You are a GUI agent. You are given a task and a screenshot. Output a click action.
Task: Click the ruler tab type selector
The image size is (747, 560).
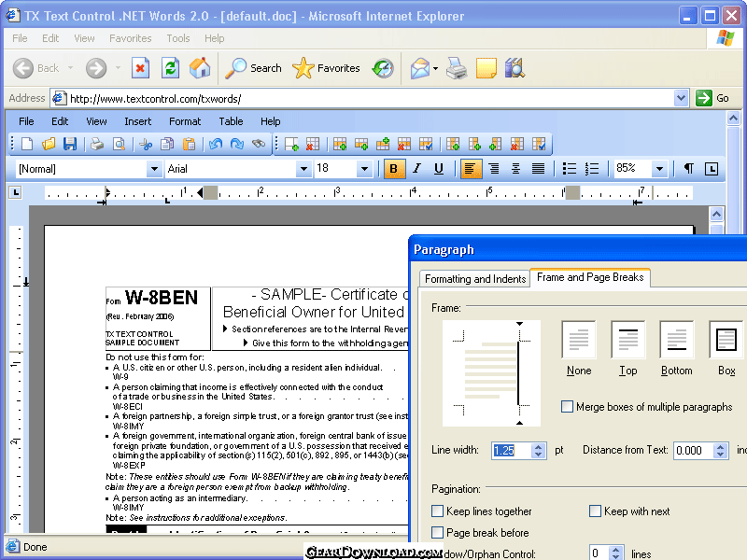(x=16, y=192)
